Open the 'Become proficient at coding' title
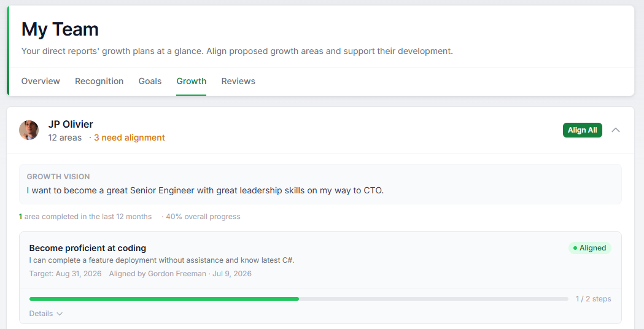Screen dimensions: 644x329 tap(87, 248)
